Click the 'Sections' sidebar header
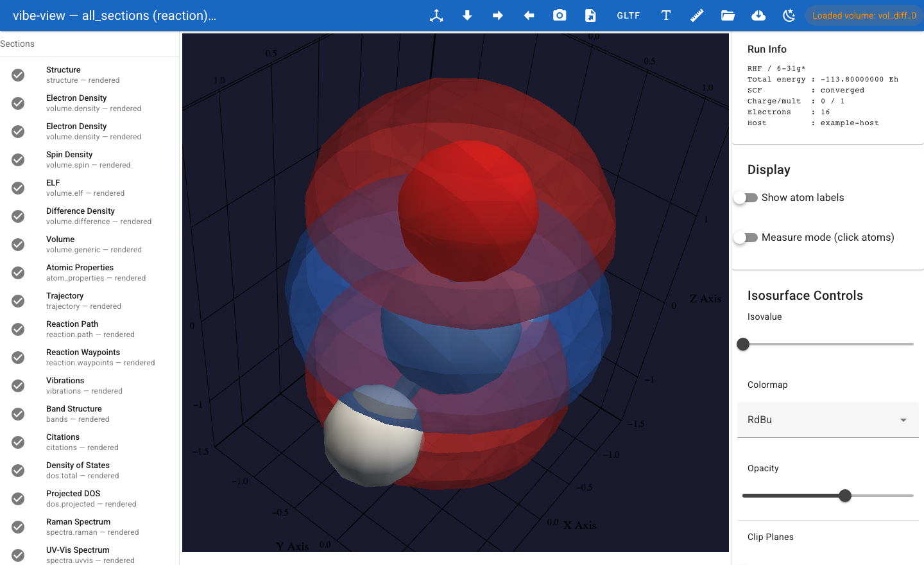924x565 pixels. (x=17, y=44)
